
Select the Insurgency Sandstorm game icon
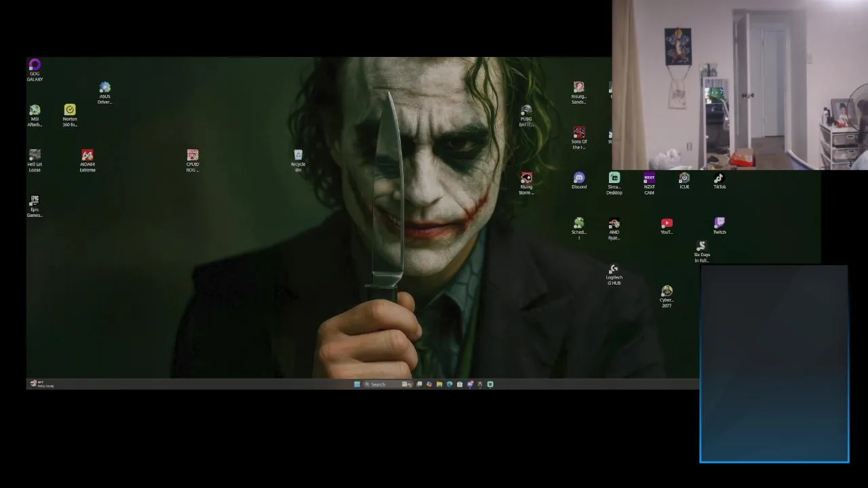pyautogui.click(x=578, y=93)
